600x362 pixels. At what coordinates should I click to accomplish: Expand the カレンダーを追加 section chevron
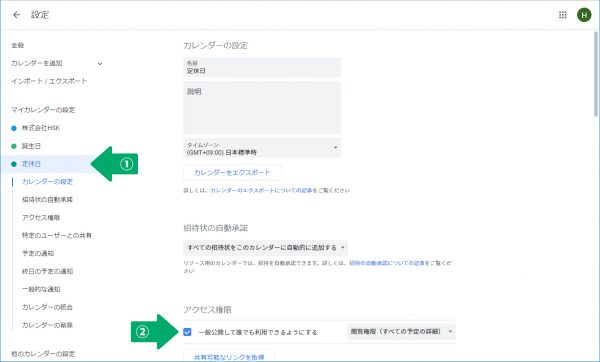100,64
